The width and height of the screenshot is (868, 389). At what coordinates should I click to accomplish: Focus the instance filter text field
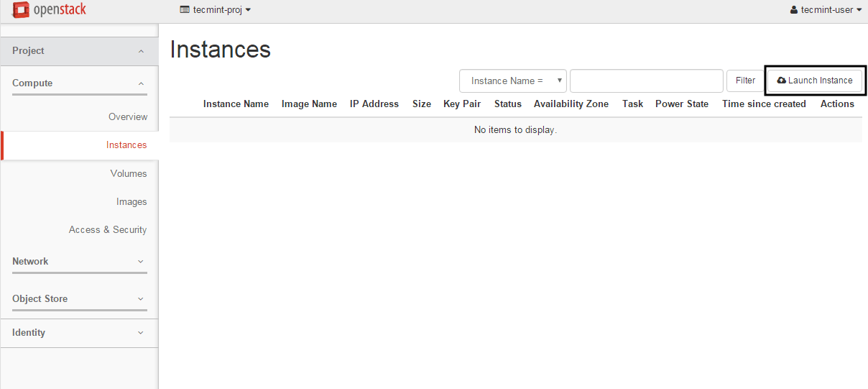tap(646, 81)
